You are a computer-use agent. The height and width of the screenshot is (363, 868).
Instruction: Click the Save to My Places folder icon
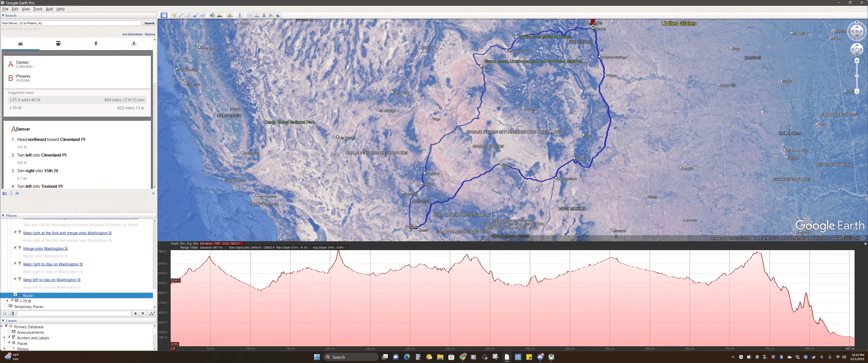(4, 194)
